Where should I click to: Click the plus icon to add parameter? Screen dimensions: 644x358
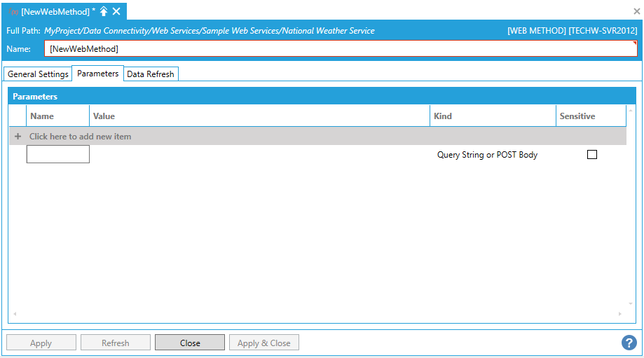tap(18, 137)
